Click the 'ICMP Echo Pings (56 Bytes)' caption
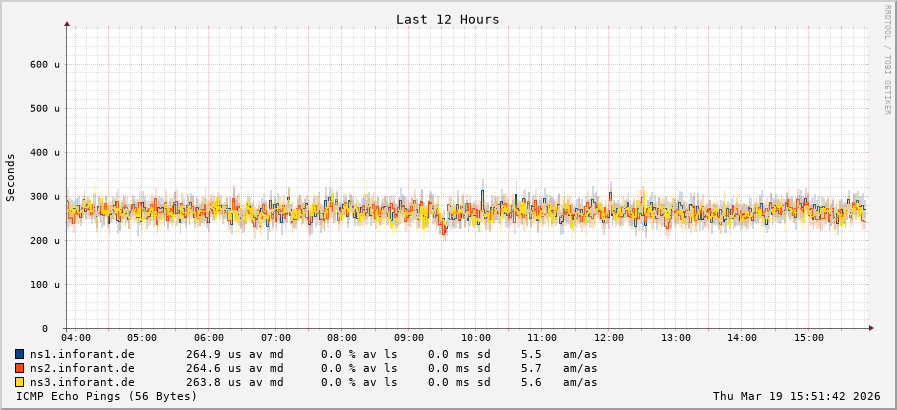The height and width of the screenshot is (410, 897). coord(107,396)
